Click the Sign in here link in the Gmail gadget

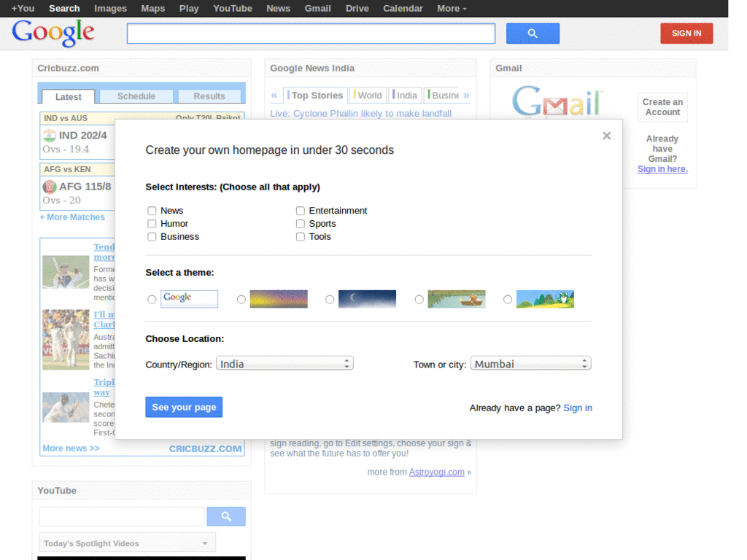point(662,169)
